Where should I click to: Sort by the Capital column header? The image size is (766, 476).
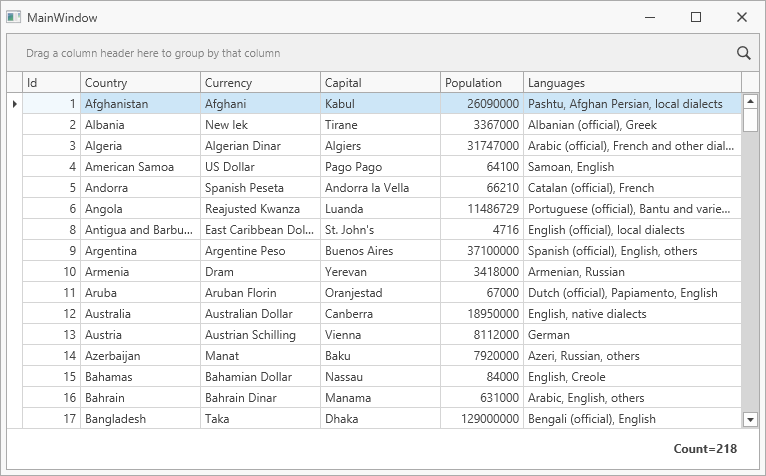click(x=381, y=83)
